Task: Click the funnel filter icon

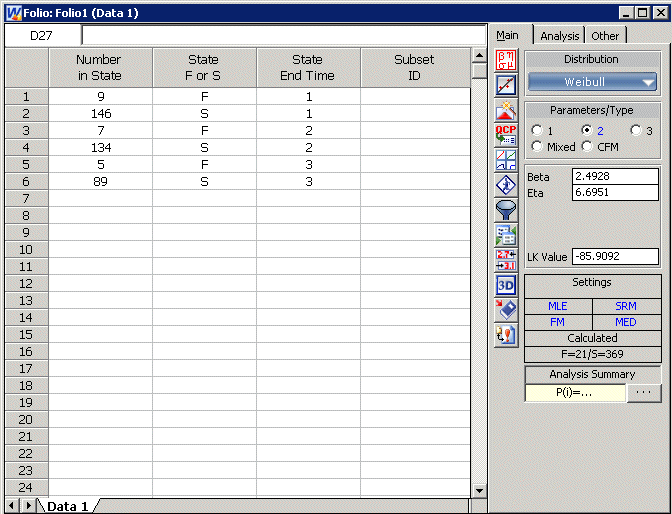Action: click(506, 209)
